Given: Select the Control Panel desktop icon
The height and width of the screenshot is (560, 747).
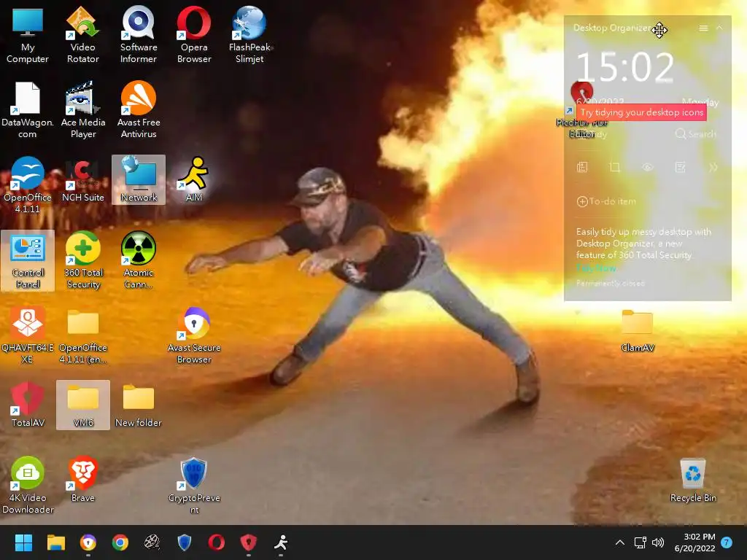Looking at the screenshot, I should click(x=28, y=260).
